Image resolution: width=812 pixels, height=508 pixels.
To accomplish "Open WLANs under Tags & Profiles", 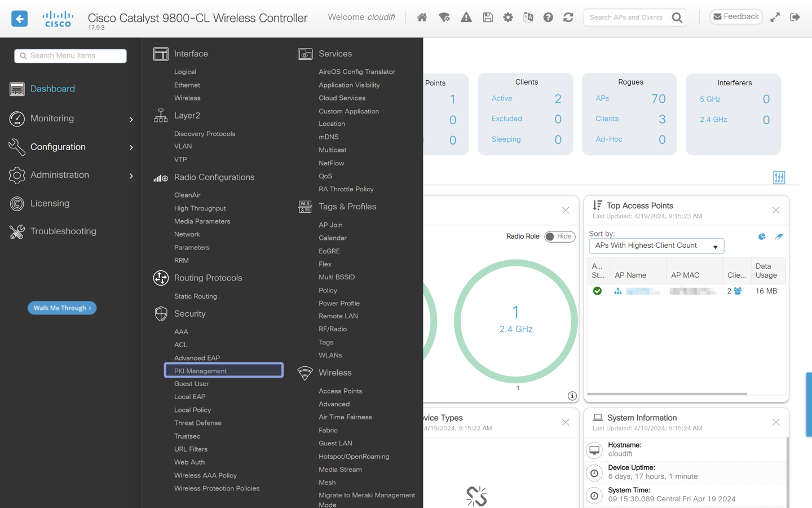I will tap(330, 355).
